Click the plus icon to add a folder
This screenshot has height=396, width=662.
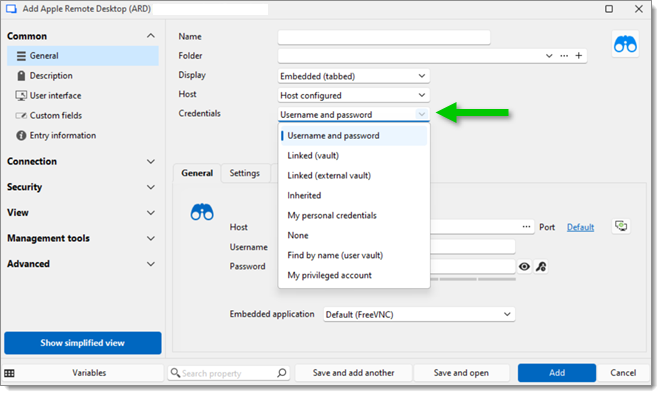tap(579, 55)
